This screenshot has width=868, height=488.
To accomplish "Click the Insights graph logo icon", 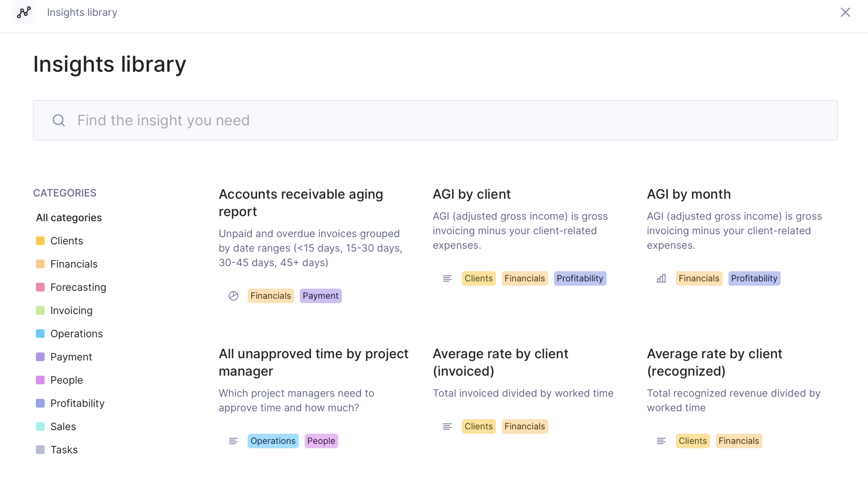I will pyautogui.click(x=24, y=12).
